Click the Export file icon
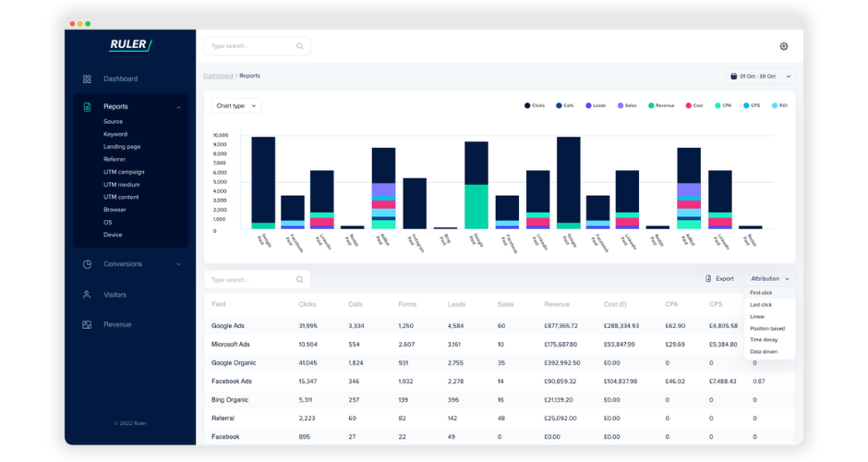Screen dimensions: 868x462 pos(708,279)
